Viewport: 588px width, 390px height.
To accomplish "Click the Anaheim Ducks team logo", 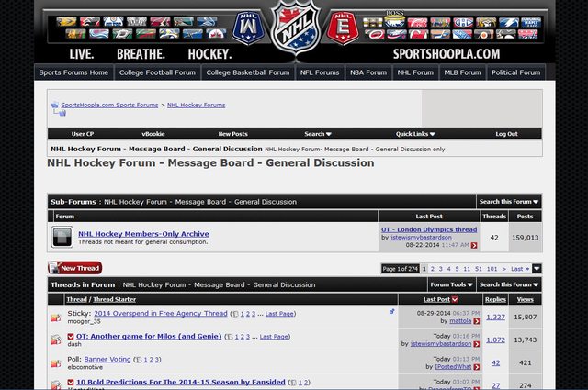I will click(66, 21).
